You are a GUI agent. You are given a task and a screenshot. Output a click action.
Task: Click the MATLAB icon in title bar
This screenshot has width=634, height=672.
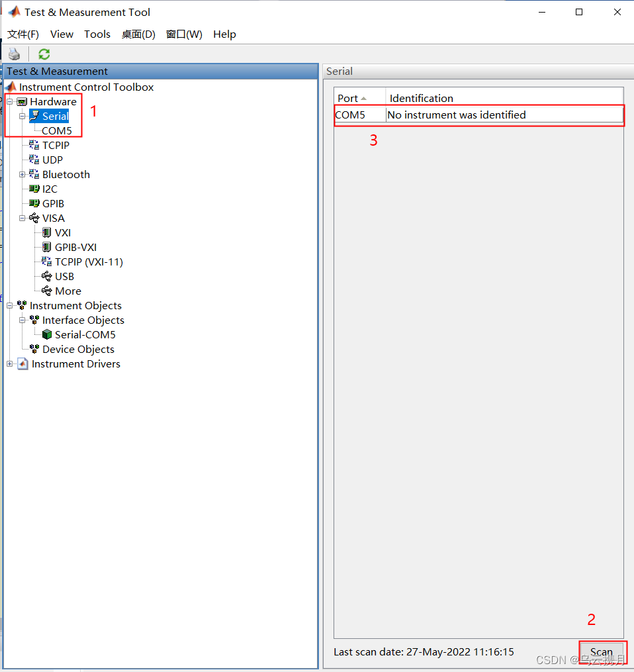[x=14, y=11]
